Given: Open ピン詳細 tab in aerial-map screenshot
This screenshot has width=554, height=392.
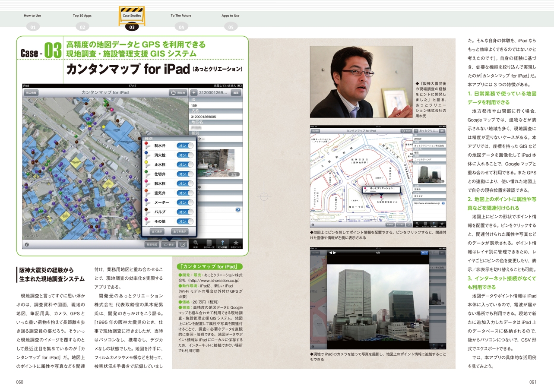Looking at the screenshot, I should point(222,244).
